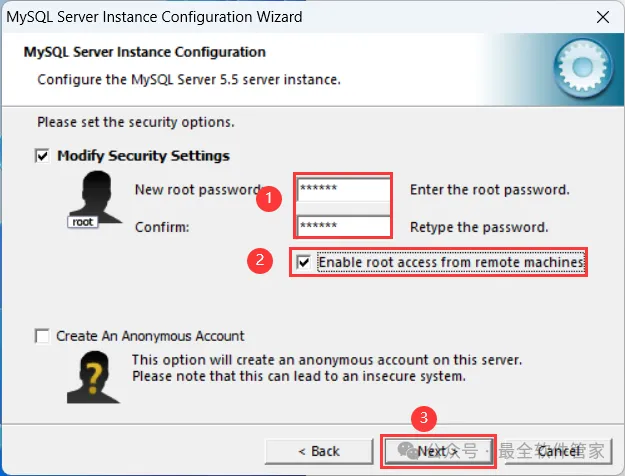Check Create An Anonymous Account option
The image size is (625, 476).
[x=42, y=336]
